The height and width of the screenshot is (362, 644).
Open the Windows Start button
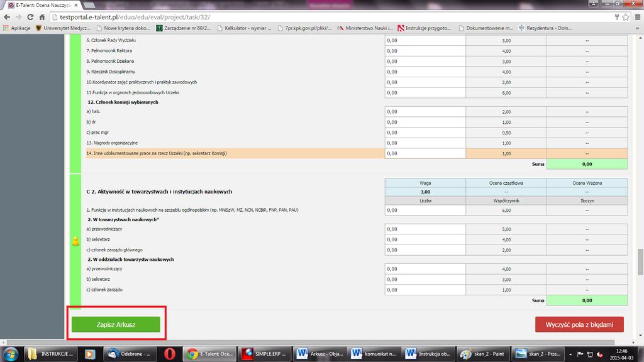point(10,354)
